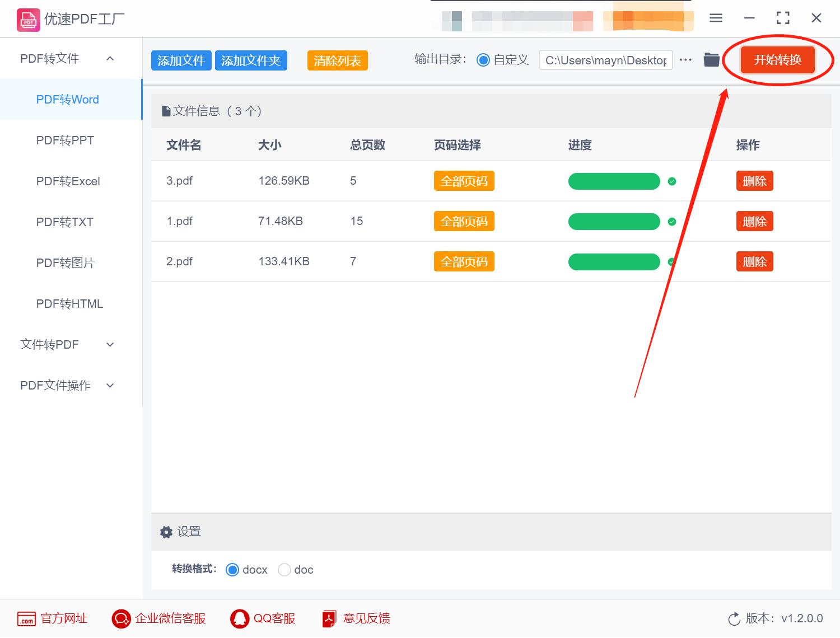Click the progress bar of 2.pdf
The width and height of the screenshot is (840, 638).
[614, 261]
